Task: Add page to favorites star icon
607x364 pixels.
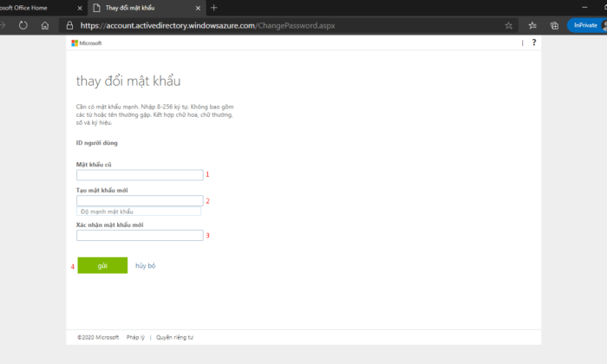Action: [x=509, y=25]
